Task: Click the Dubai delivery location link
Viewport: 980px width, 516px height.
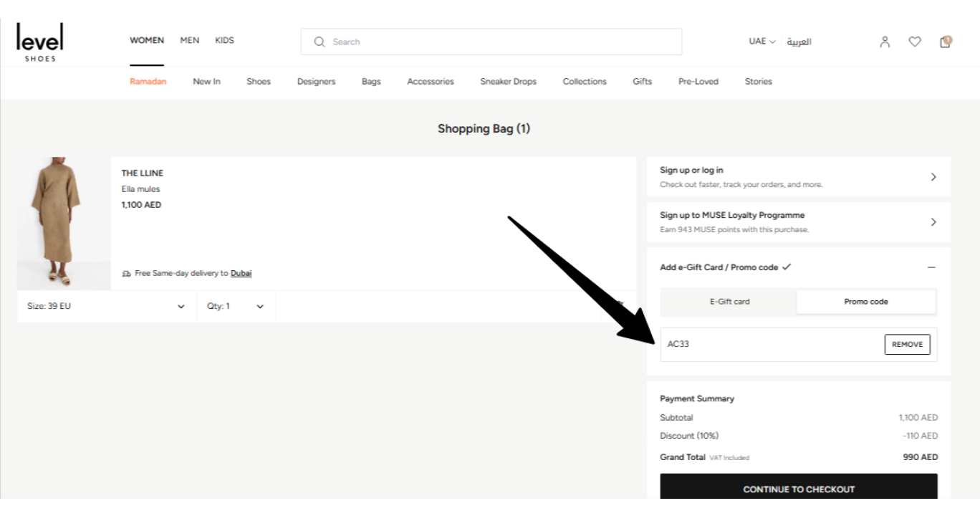Action: [241, 273]
